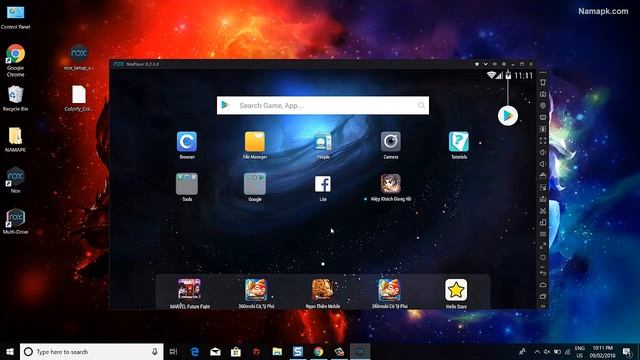Open Chrome from the taskbar
The height and width of the screenshot is (360, 640).
(x=318, y=351)
